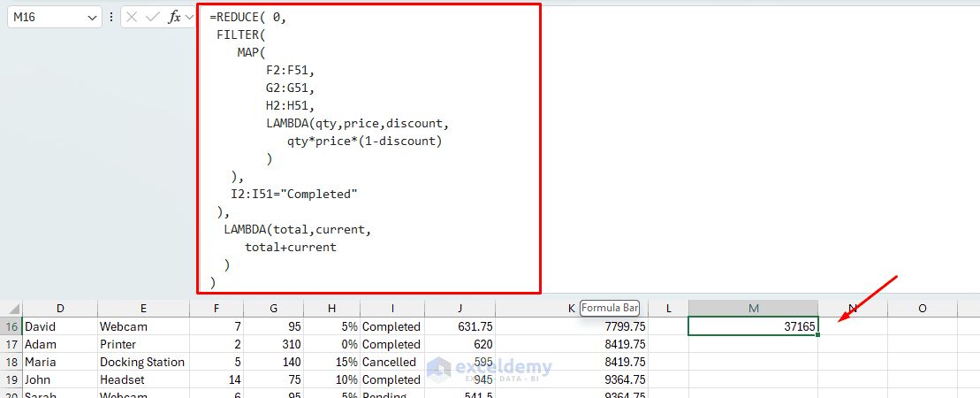980x398 pixels.
Task: Click the 10% discount cell
Action: click(332, 379)
